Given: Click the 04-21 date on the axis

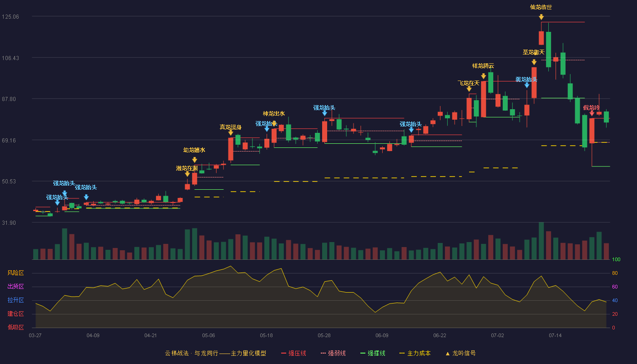Looking at the screenshot, I should [151, 335].
